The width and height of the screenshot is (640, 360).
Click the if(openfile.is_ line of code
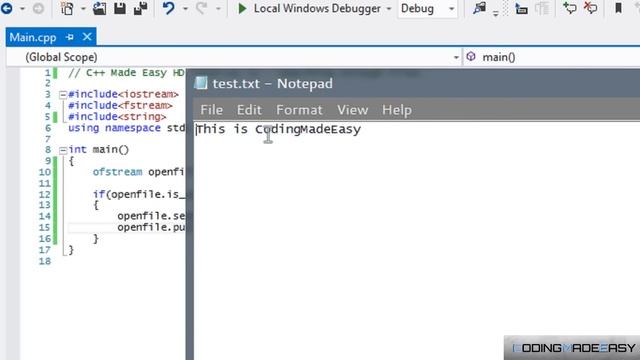139,194
